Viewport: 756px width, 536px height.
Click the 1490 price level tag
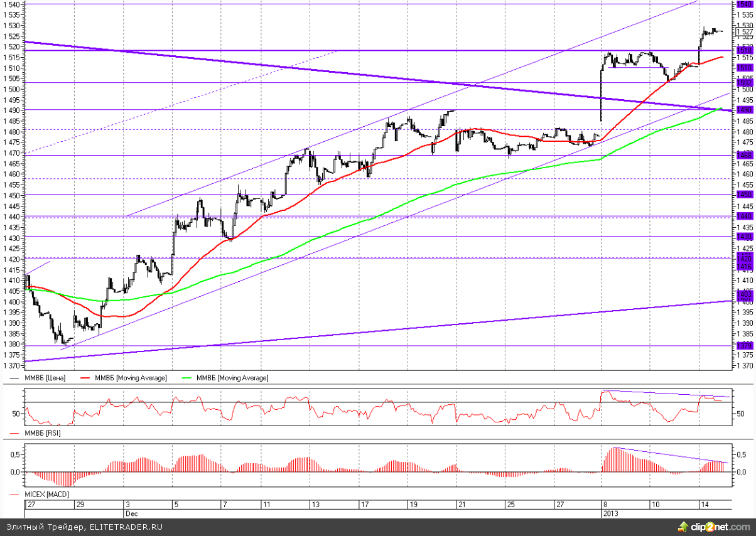tap(743, 110)
